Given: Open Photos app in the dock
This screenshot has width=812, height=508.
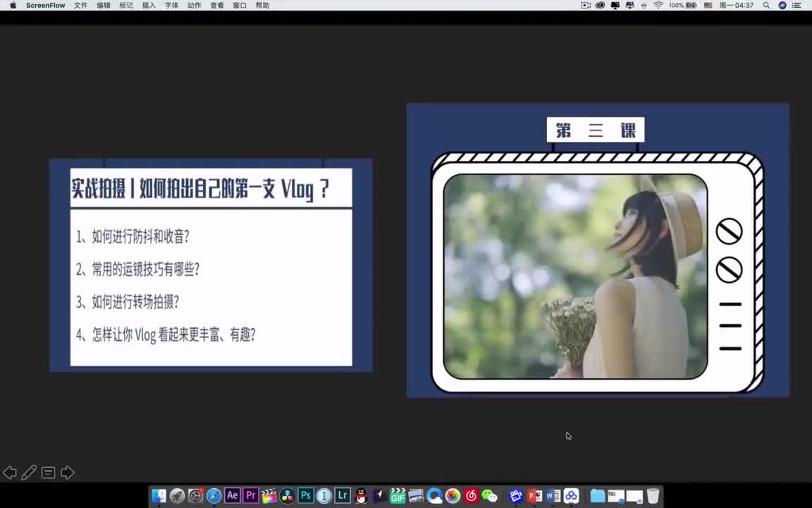Looking at the screenshot, I should coord(453,496).
